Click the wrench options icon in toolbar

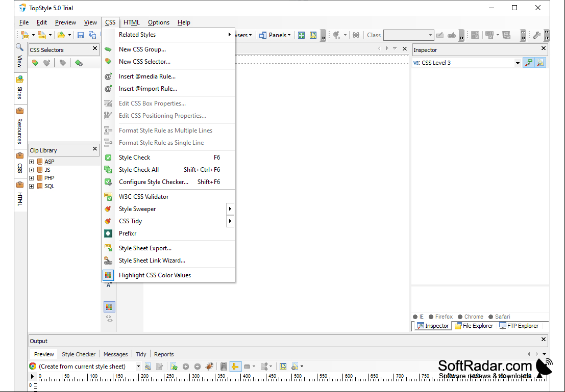[x=537, y=35]
